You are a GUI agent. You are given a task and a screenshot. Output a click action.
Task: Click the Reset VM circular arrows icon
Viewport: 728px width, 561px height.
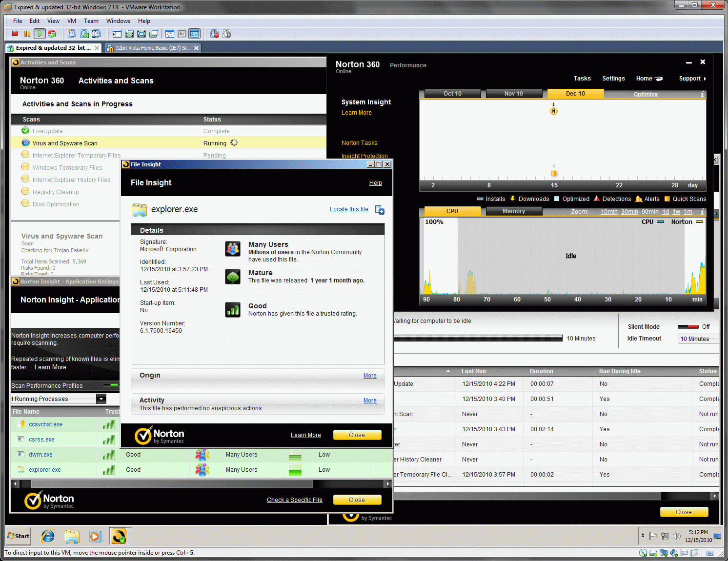click(52, 34)
